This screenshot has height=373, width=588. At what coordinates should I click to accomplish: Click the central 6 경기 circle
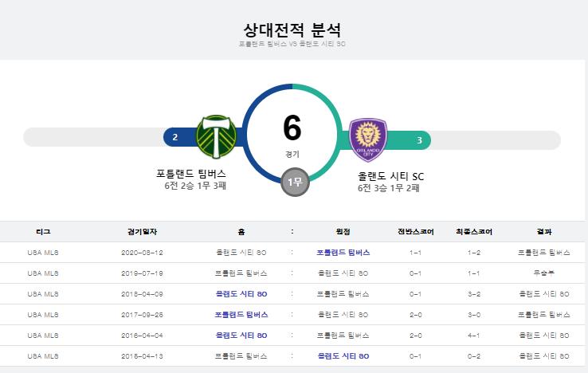pyautogui.click(x=292, y=133)
